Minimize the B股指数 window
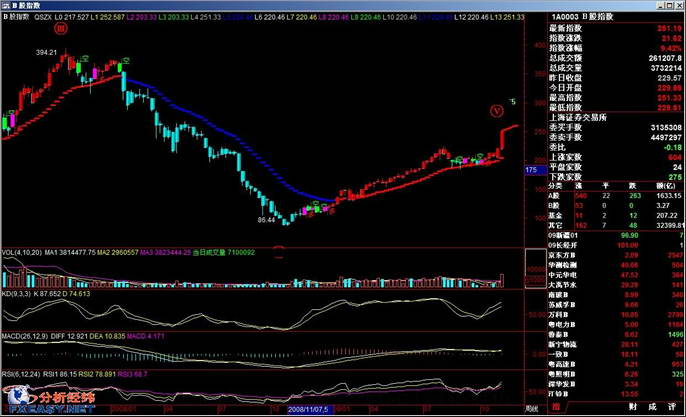686x417 pixels. point(662,6)
